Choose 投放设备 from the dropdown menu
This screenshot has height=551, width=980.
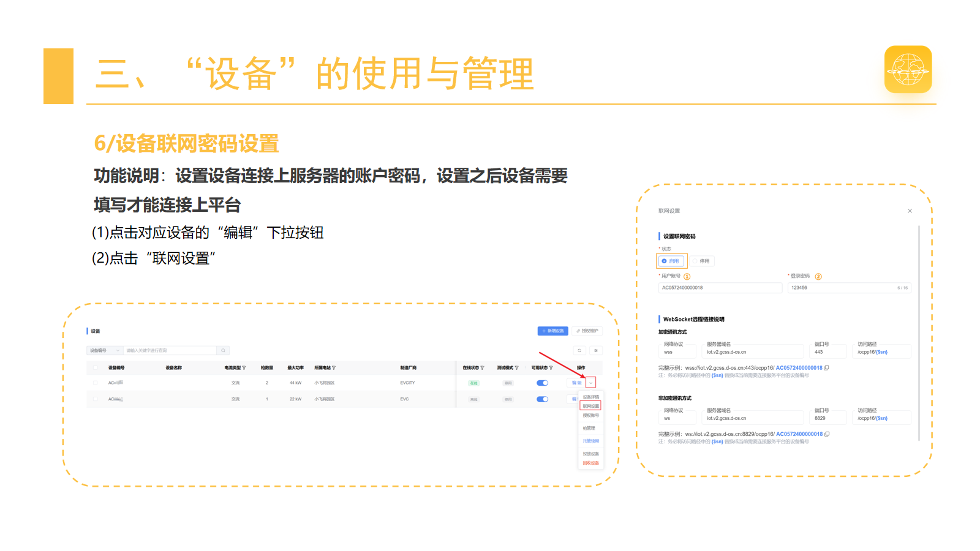[x=591, y=454]
